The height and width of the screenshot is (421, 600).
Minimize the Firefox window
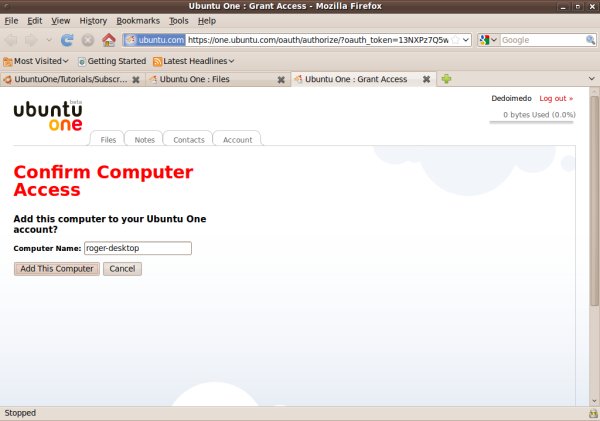click(563, 7)
